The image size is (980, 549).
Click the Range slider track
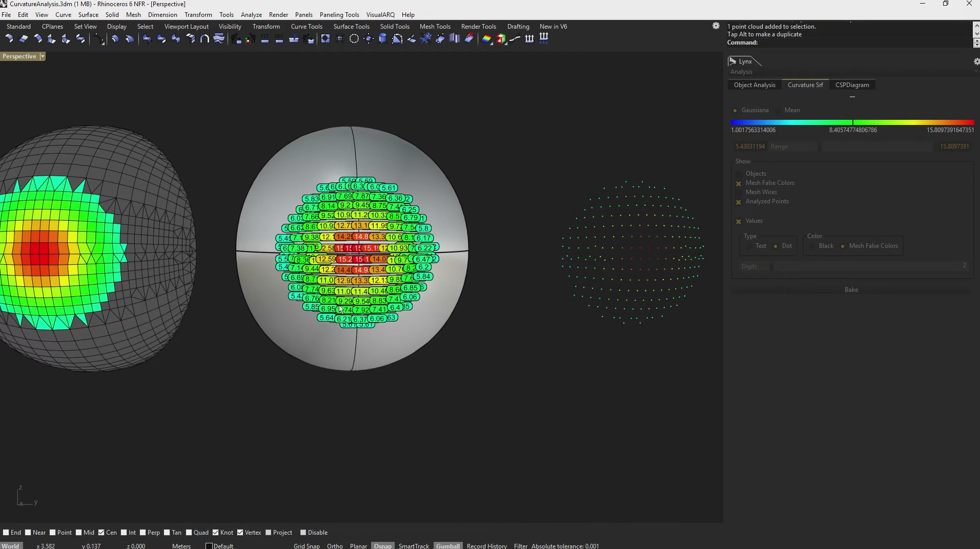point(876,147)
